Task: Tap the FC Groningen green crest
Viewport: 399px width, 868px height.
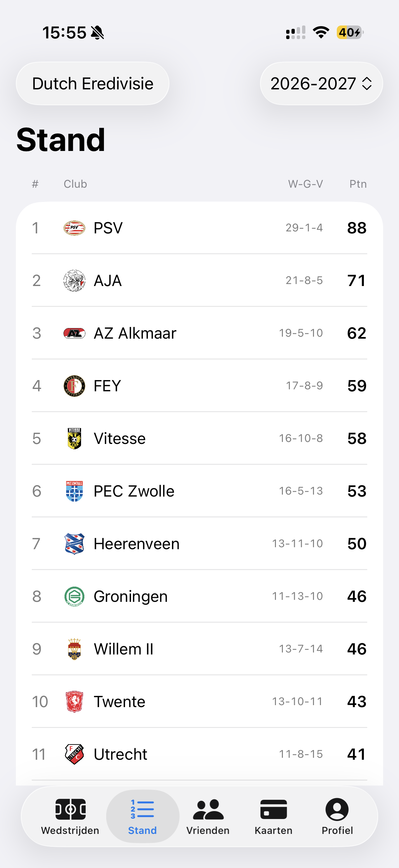Action: coord(74,596)
